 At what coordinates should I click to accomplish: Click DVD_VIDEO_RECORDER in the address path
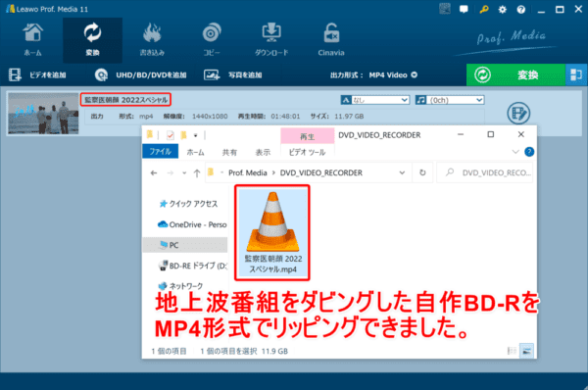point(321,172)
